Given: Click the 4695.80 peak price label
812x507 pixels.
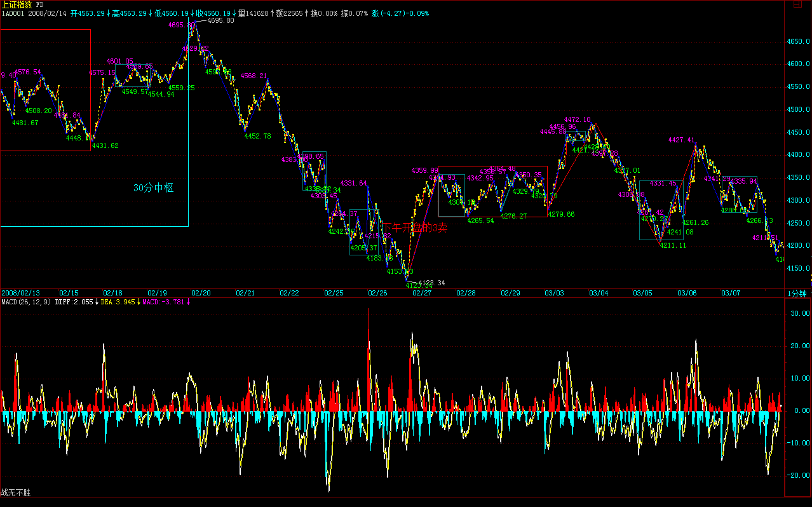Looking at the screenshot, I should click(x=220, y=20).
